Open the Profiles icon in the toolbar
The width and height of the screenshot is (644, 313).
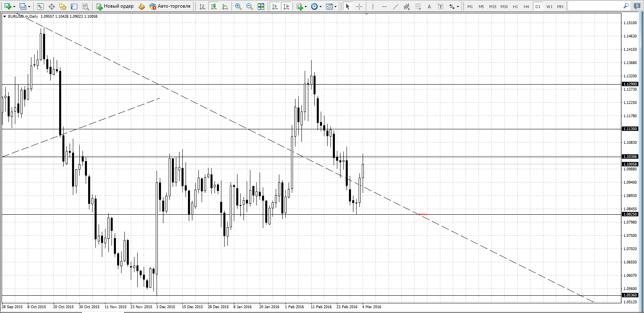(x=23, y=6)
